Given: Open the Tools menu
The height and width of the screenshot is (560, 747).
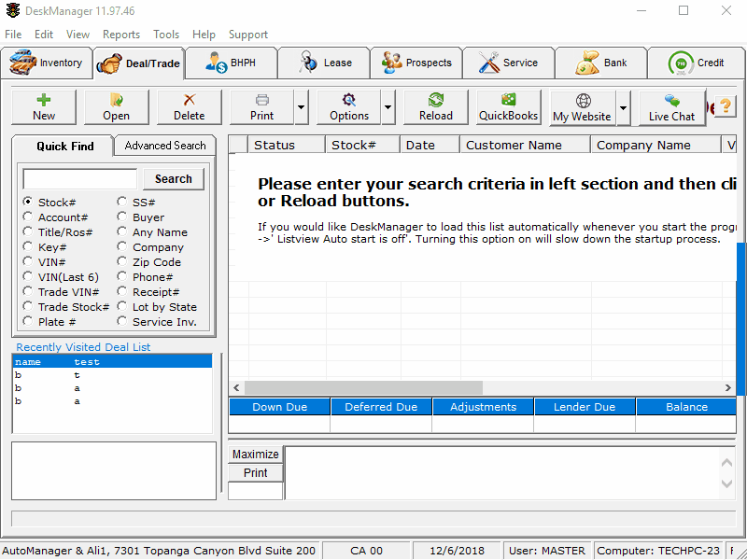Looking at the screenshot, I should (166, 35).
